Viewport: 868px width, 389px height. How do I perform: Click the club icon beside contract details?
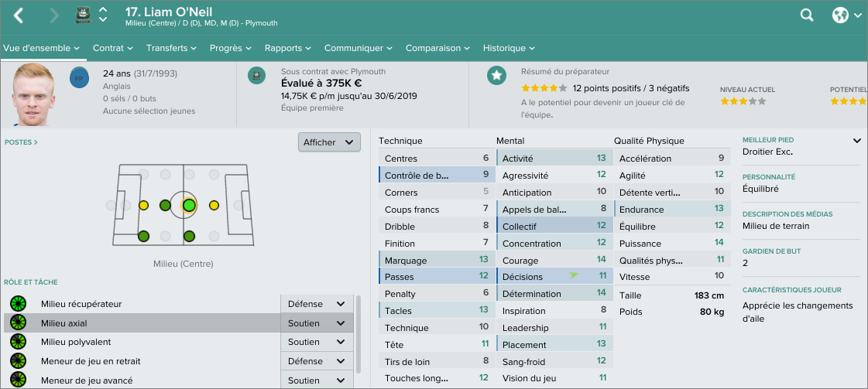257,75
